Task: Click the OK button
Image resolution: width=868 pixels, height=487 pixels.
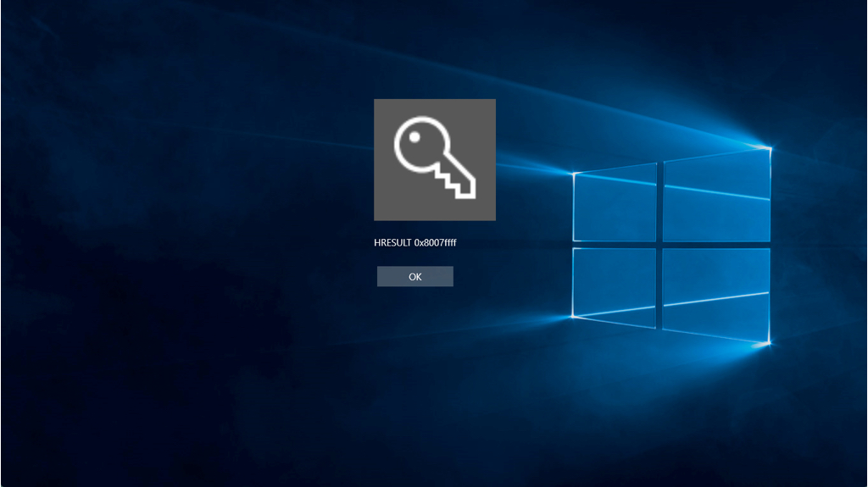Action: click(415, 276)
